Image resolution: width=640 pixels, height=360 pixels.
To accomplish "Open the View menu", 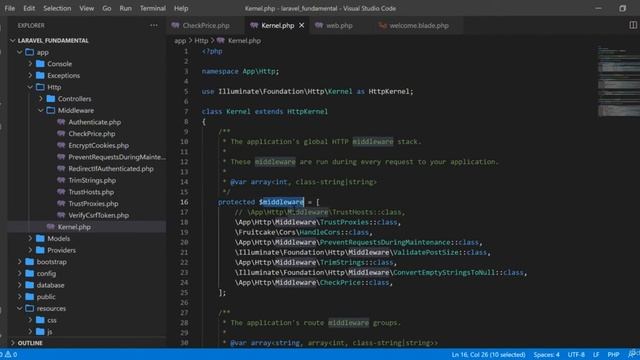I will click(x=87, y=8).
